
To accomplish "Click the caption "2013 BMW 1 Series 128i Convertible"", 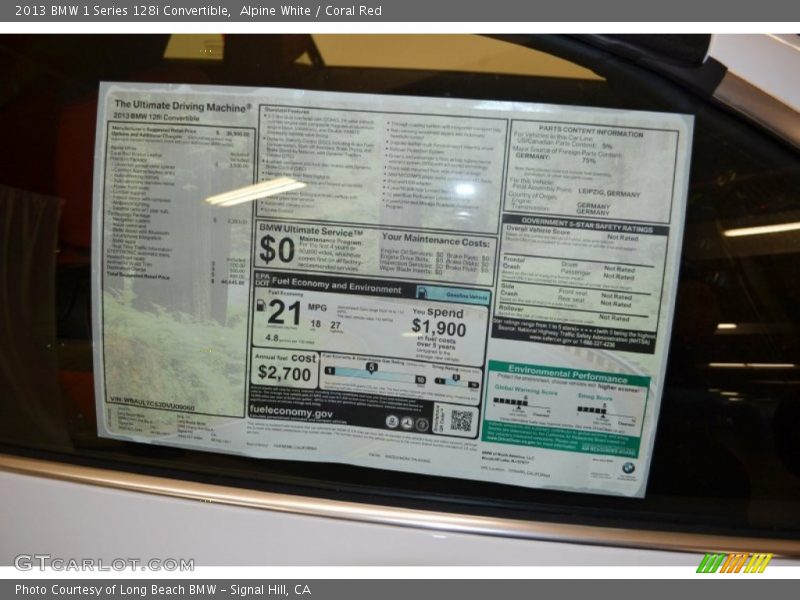I will tap(122, 11).
